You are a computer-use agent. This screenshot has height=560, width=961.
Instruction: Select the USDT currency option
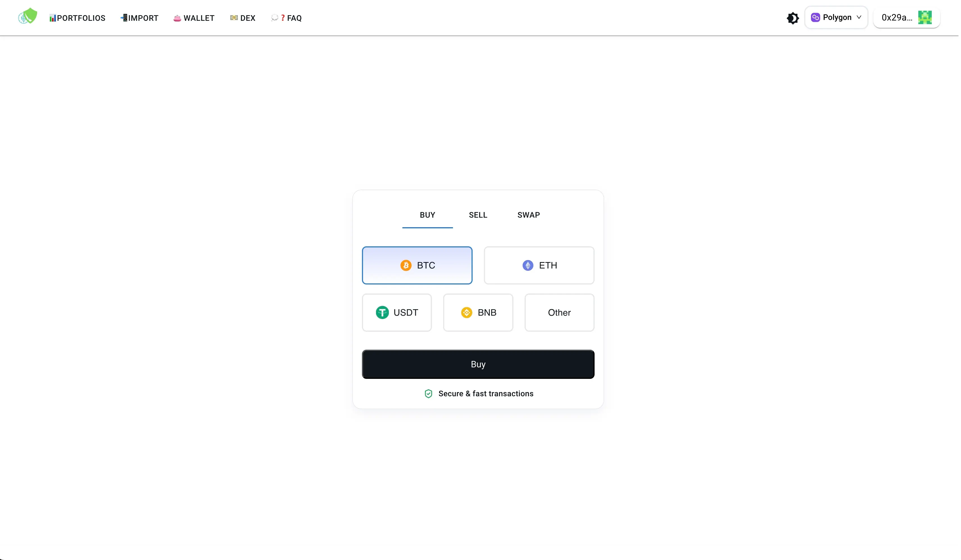[396, 313]
